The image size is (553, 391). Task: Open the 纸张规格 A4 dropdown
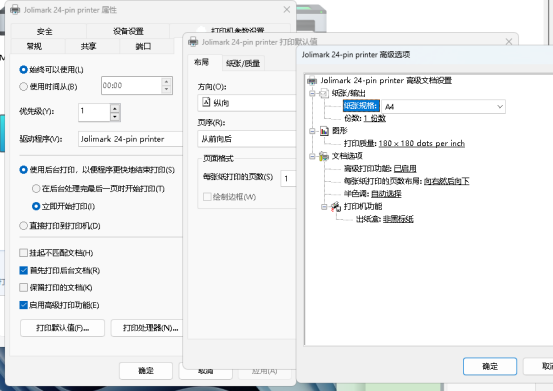pos(444,106)
